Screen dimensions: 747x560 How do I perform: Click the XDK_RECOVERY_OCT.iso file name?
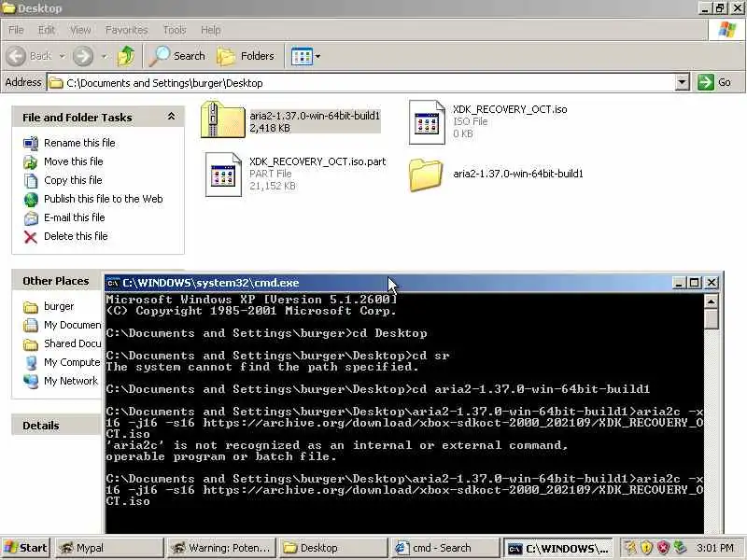[x=510, y=109]
